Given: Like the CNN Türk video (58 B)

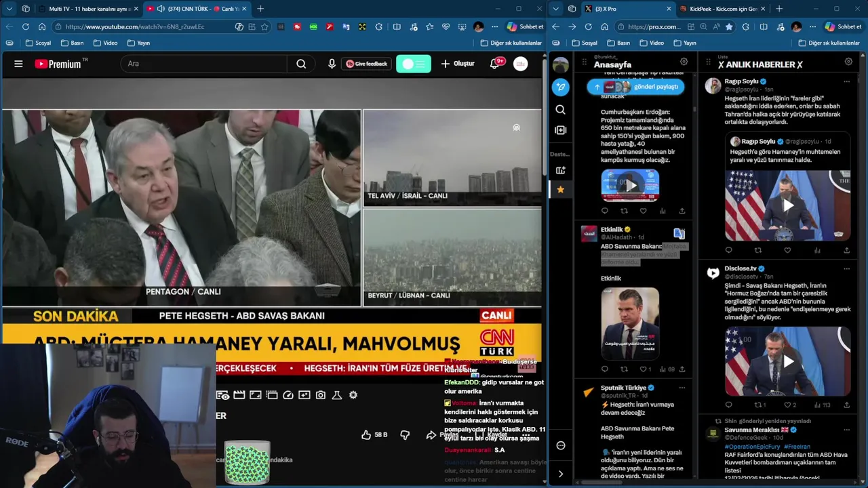Looking at the screenshot, I should 374,434.
